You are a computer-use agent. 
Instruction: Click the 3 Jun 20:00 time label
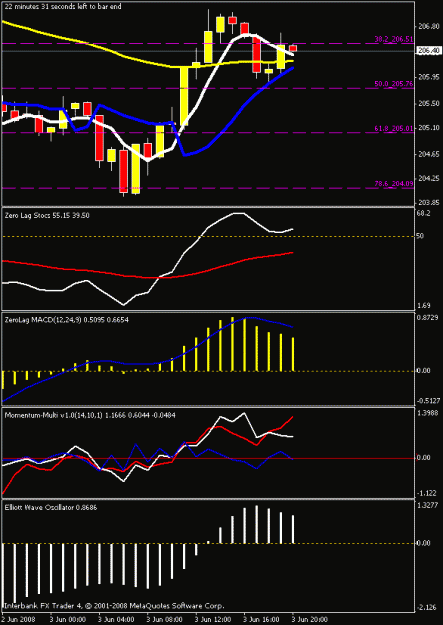[309, 620]
